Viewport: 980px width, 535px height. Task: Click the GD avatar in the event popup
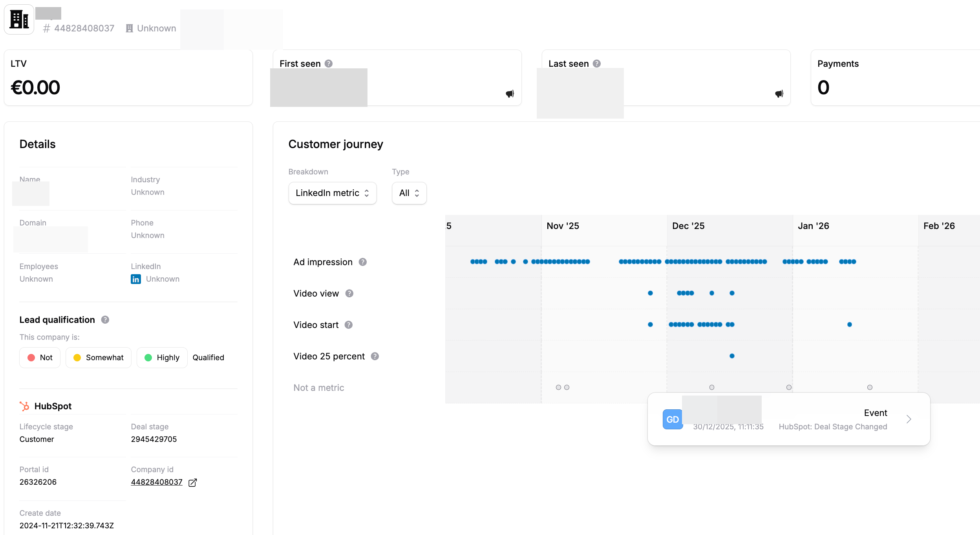pyautogui.click(x=672, y=419)
